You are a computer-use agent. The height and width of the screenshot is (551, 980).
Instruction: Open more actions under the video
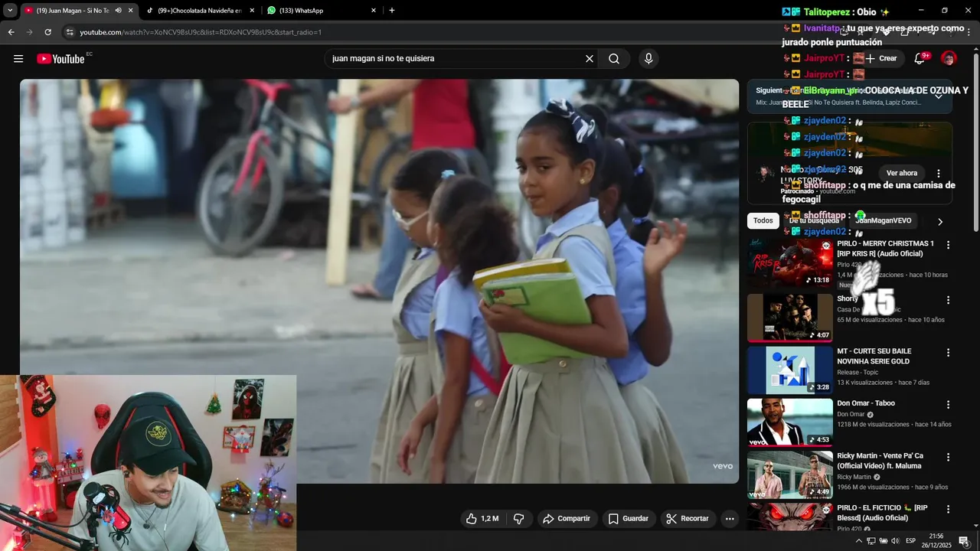click(x=730, y=519)
